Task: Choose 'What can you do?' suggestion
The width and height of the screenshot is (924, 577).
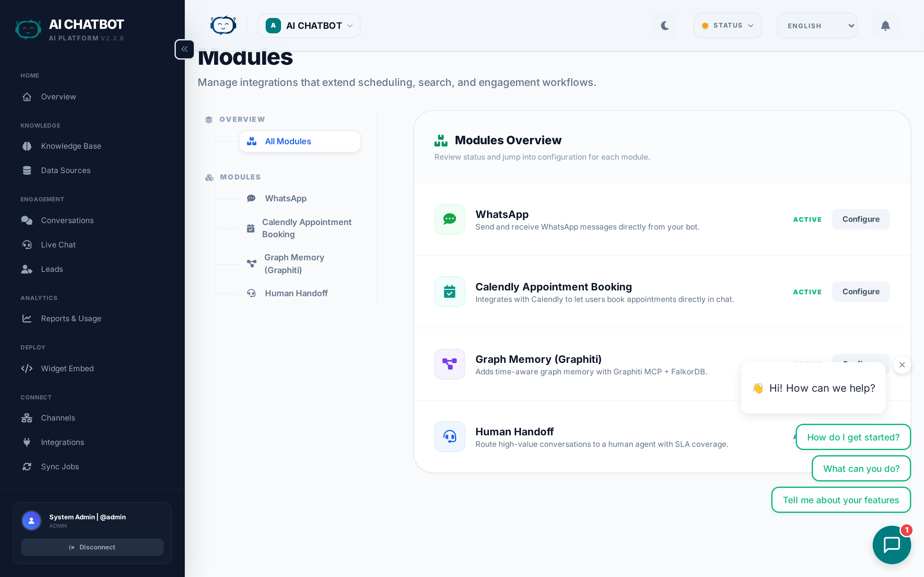Action: click(x=861, y=469)
